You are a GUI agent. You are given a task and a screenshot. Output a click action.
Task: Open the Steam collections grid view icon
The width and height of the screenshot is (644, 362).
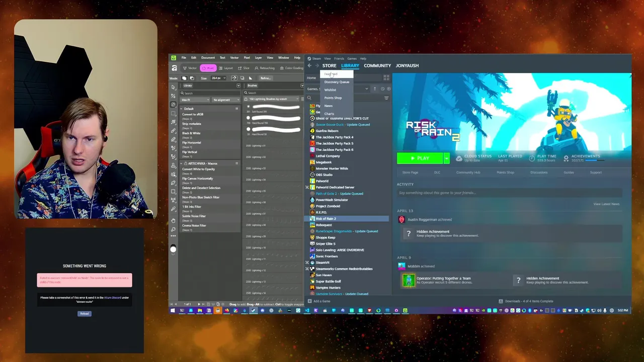386,77
